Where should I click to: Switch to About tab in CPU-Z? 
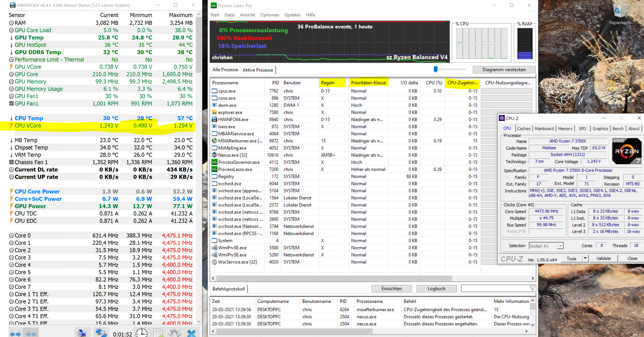(634, 129)
